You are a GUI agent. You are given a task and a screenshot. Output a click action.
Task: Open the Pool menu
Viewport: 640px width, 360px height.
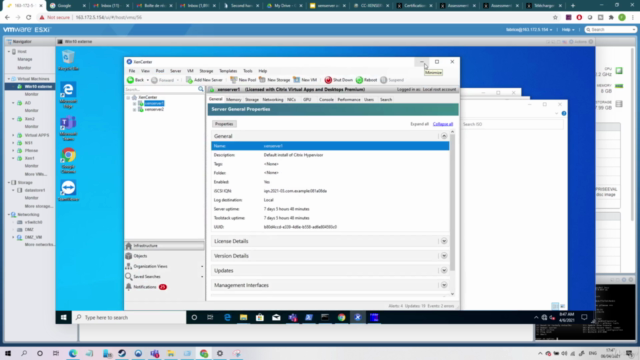pos(160,71)
